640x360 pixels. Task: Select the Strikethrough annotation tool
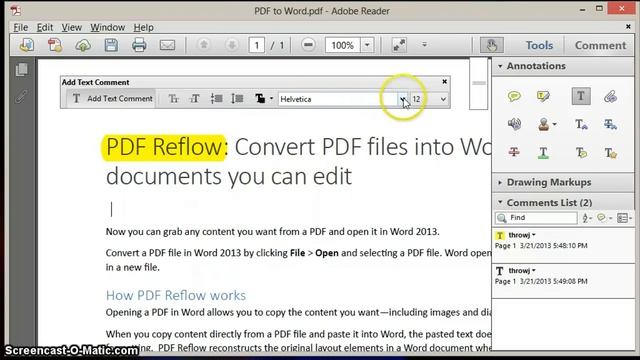[514, 152]
